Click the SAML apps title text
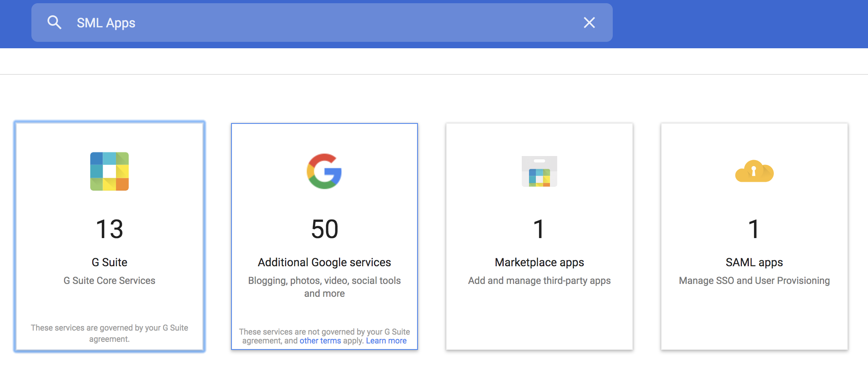The width and height of the screenshot is (868, 370). pyautogui.click(x=754, y=262)
